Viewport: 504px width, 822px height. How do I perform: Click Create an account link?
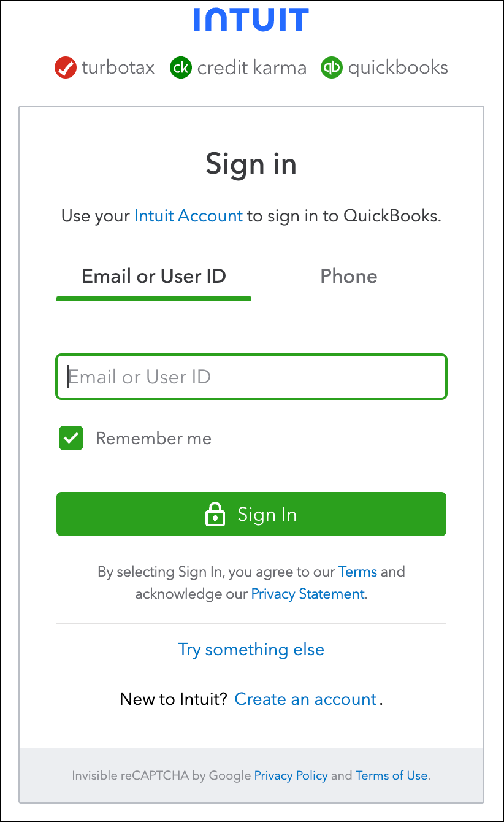click(305, 699)
